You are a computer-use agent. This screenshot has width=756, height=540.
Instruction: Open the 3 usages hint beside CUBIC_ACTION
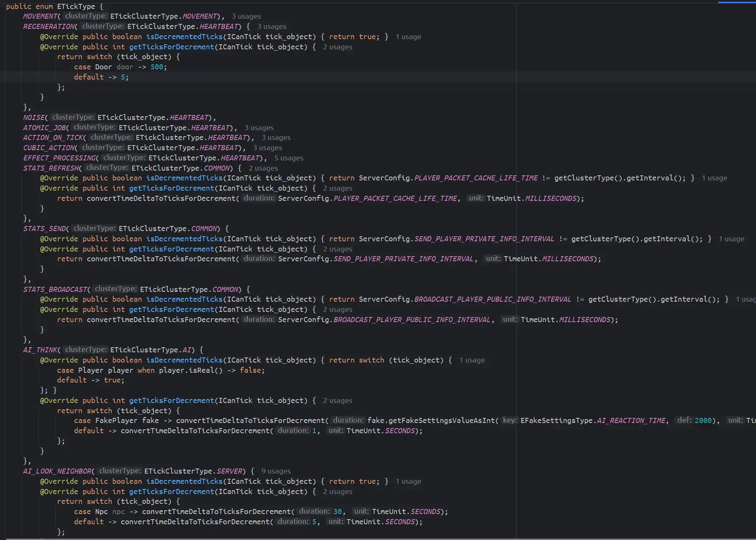click(x=267, y=148)
